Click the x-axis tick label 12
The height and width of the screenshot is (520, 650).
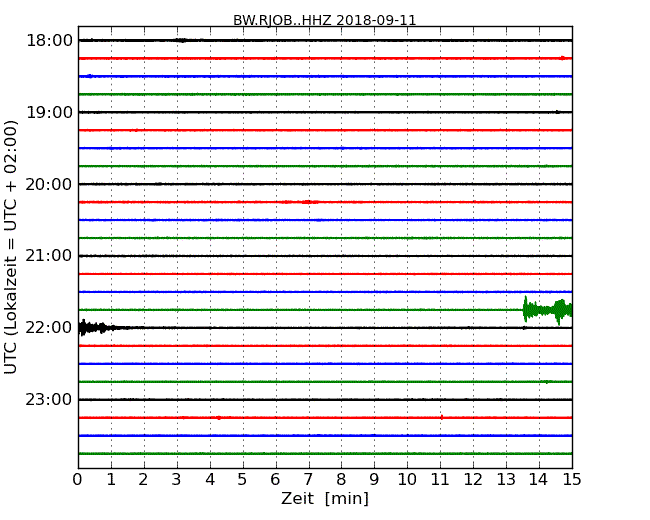coord(473,479)
